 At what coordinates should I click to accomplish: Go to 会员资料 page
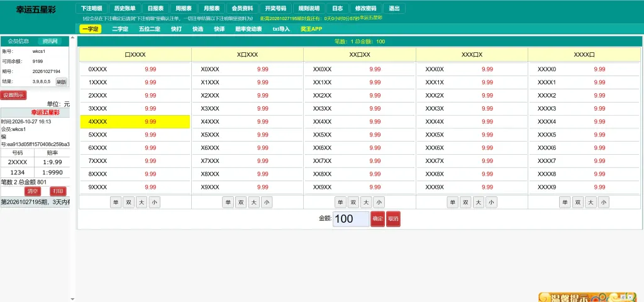[242, 9]
